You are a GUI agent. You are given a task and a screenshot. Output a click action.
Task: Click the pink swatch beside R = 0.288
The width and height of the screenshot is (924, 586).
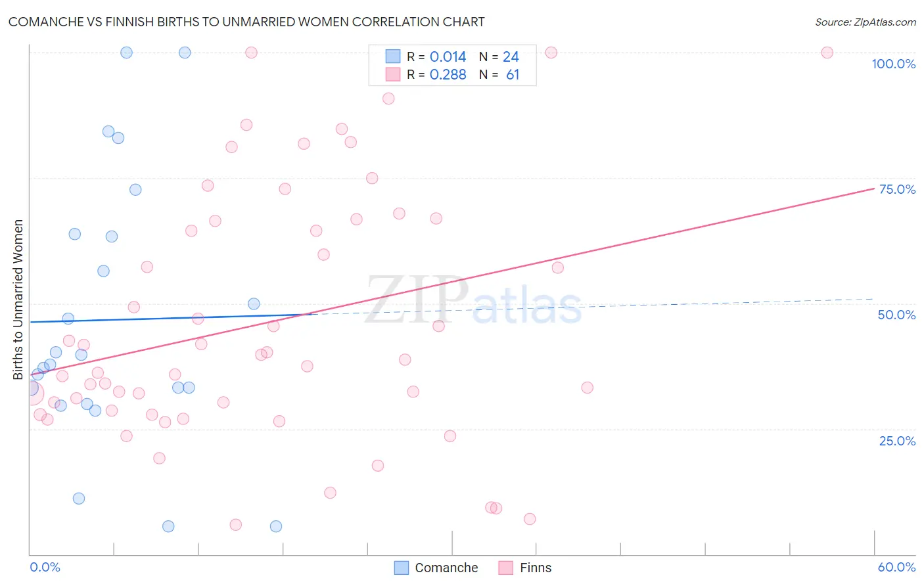pyautogui.click(x=393, y=74)
